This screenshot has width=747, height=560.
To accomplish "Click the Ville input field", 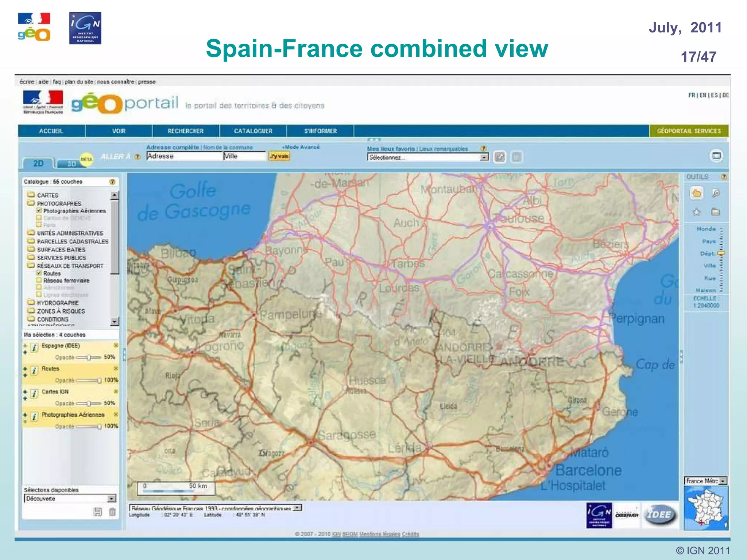I will (245, 156).
